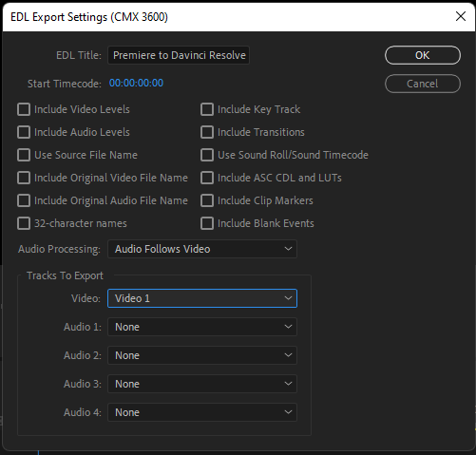The image size is (476, 455).
Task: Open the Video track dropdown
Action: [202, 298]
